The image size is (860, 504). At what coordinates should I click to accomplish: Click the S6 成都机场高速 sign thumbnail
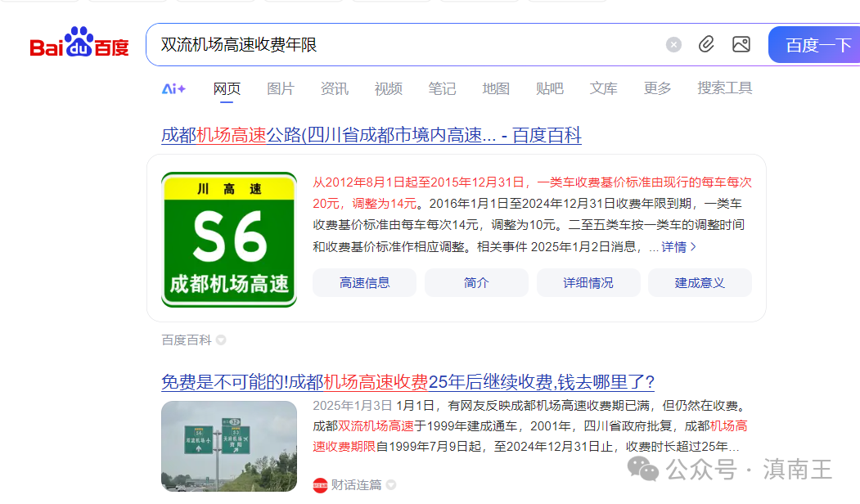(x=229, y=240)
